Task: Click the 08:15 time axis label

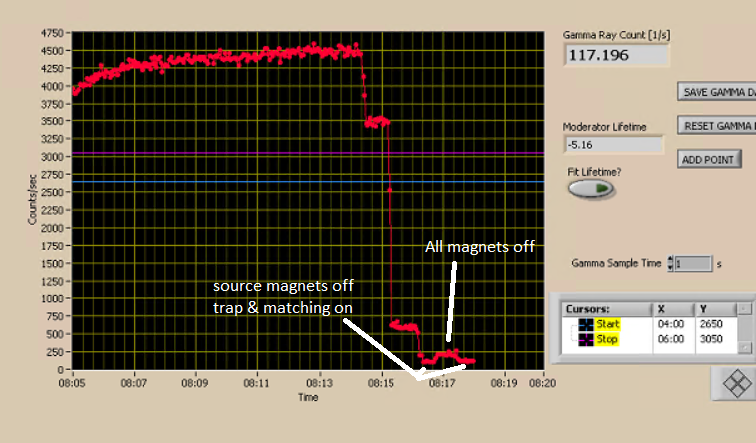Action: tap(381, 383)
